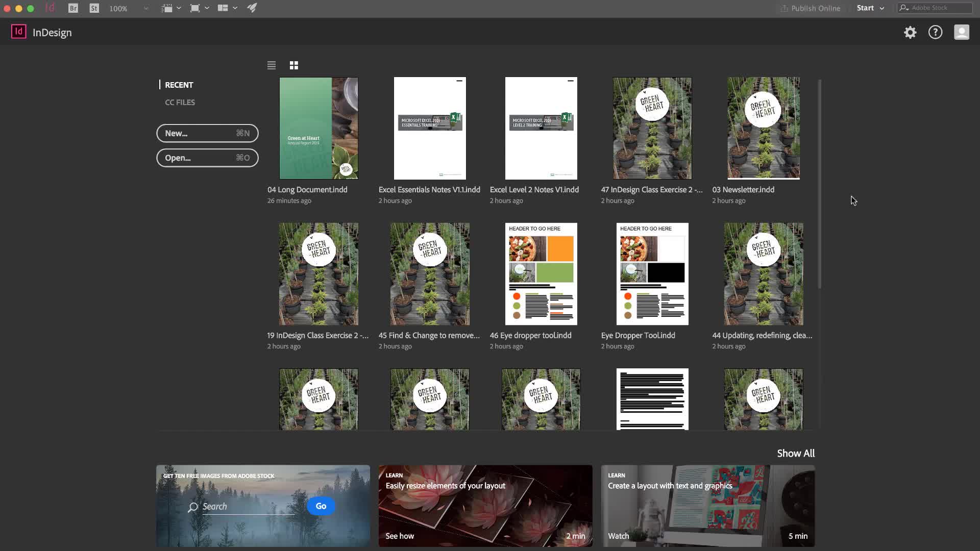Select the CC FILES tab
The width and height of the screenshot is (980, 551).
(x=180, y=102)
